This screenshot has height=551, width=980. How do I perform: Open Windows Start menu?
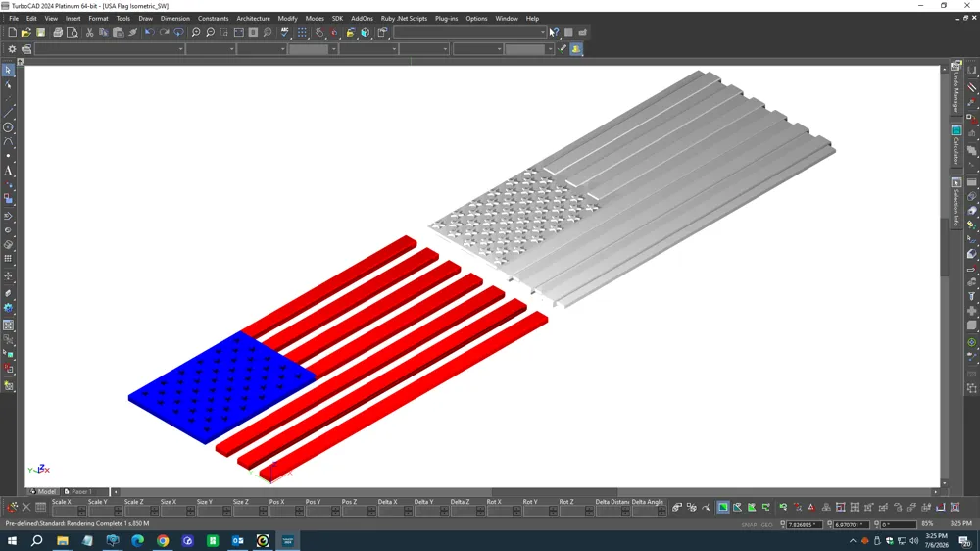tap(12, 541)
